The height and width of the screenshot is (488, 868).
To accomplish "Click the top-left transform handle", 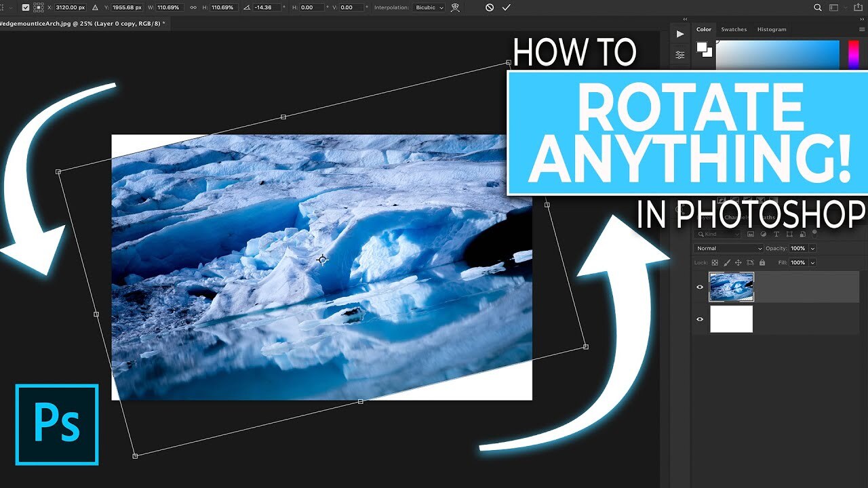I will (58, 172).
